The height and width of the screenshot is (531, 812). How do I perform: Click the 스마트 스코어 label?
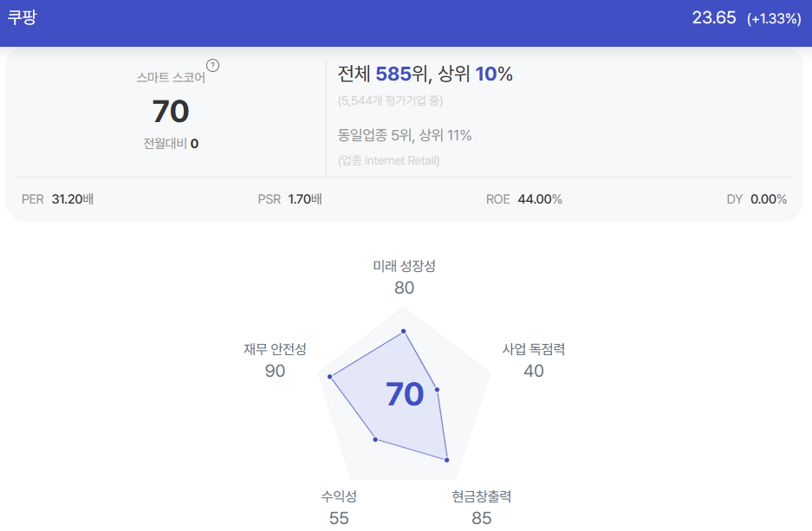[171, 78]
